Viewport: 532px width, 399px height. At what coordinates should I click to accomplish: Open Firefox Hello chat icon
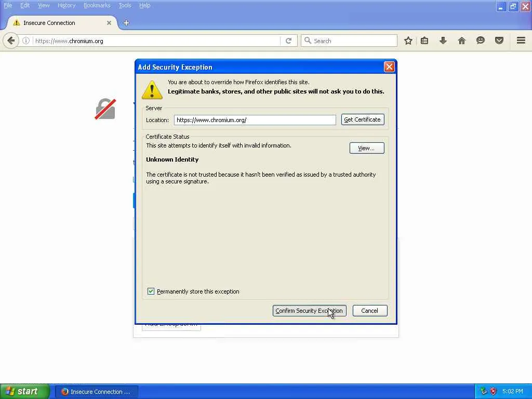point(481,41)
